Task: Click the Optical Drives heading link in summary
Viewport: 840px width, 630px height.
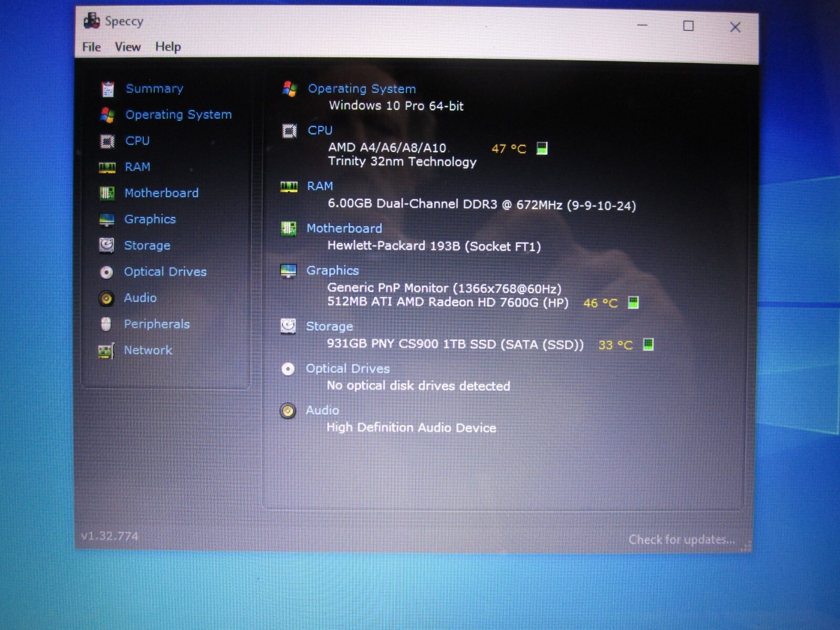Action: (x=348, y=369)
